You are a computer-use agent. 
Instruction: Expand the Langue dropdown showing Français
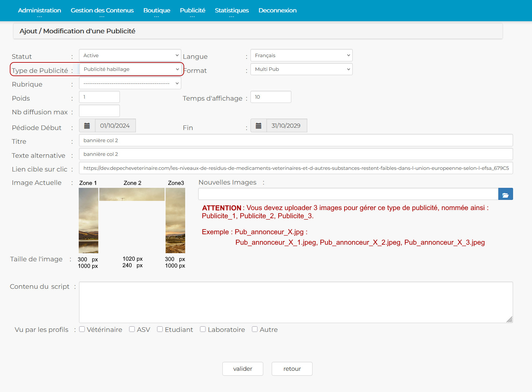[301, 56]
